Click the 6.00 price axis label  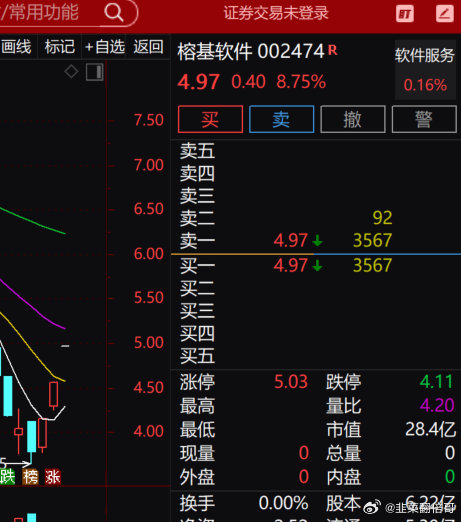pos(149,254)
